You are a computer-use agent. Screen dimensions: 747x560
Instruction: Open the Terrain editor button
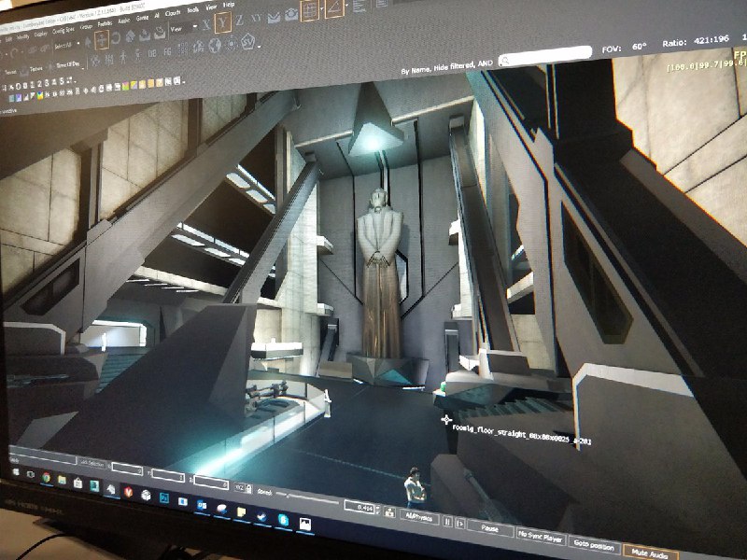coord(10,72)
